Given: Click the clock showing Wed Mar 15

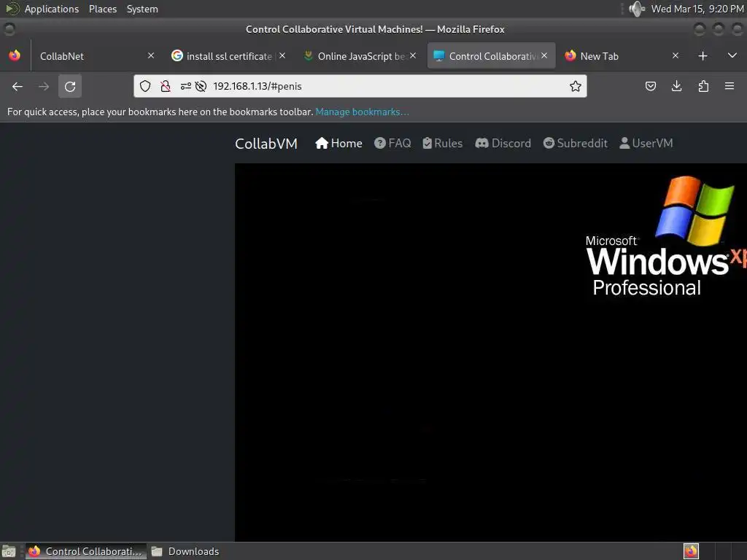Looking at the screenshot, I should pyautogui.click(x=697, y=9).
